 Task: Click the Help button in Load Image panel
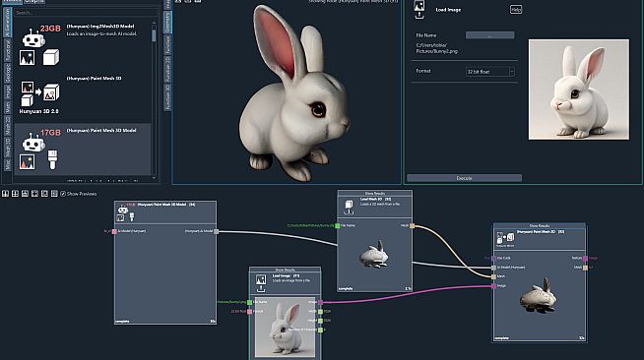516,10
